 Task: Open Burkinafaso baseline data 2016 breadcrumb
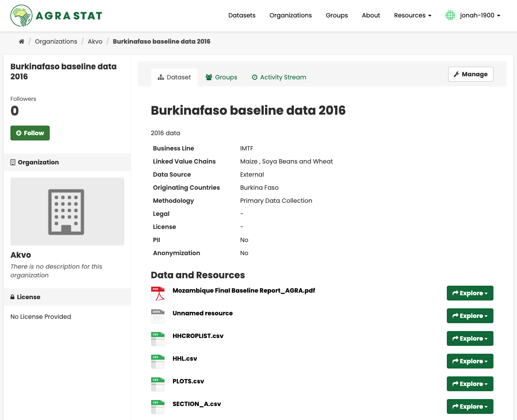[x=162, y=41]
